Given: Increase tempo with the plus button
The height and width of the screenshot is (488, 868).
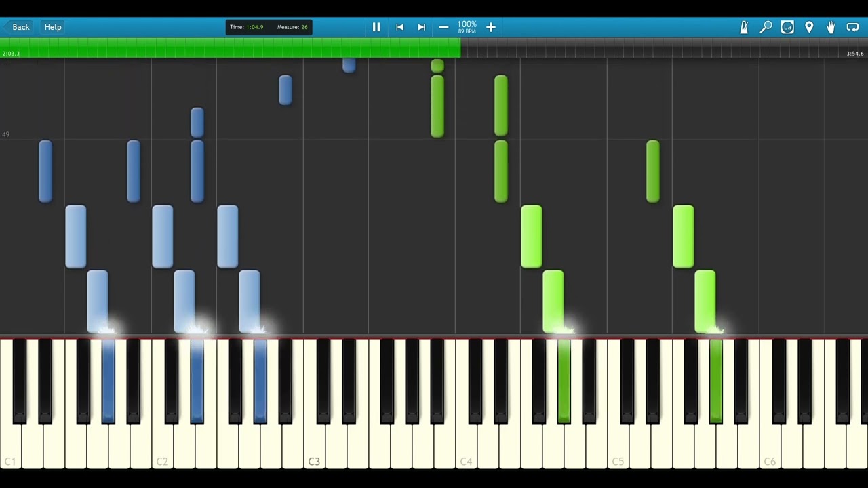Looking at the screenshot, I should pos(491,27).
